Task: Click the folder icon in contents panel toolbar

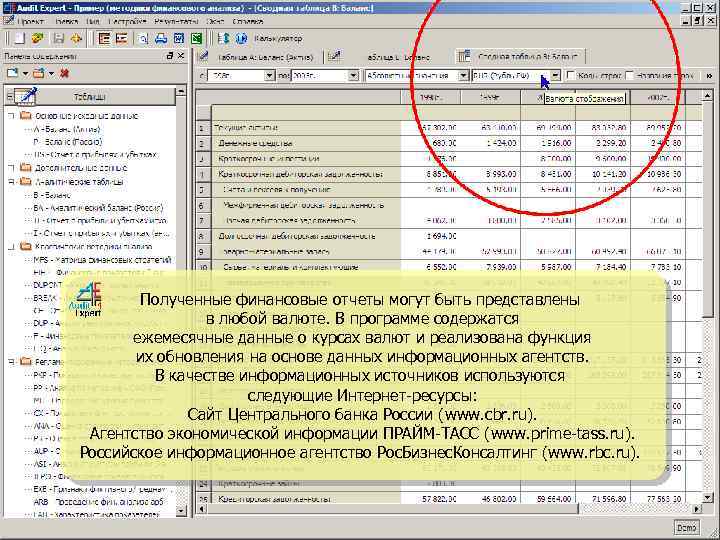Action: tap(39, 73)
